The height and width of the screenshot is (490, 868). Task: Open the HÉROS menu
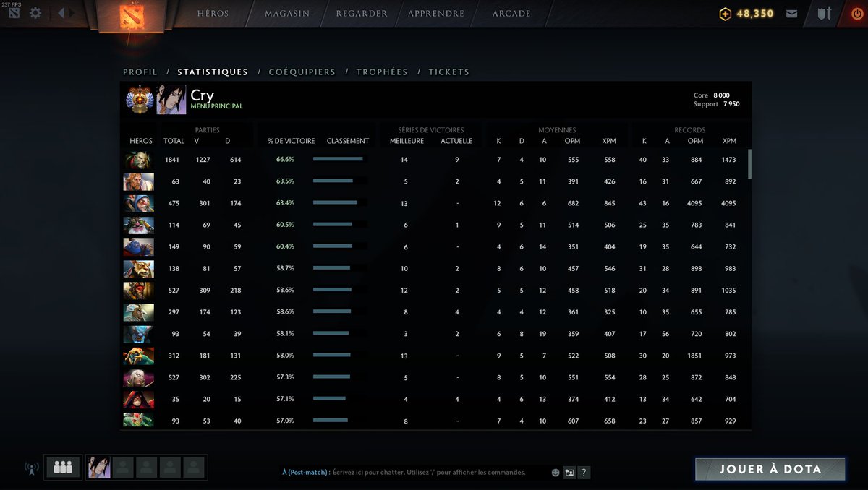pos(213,14)
